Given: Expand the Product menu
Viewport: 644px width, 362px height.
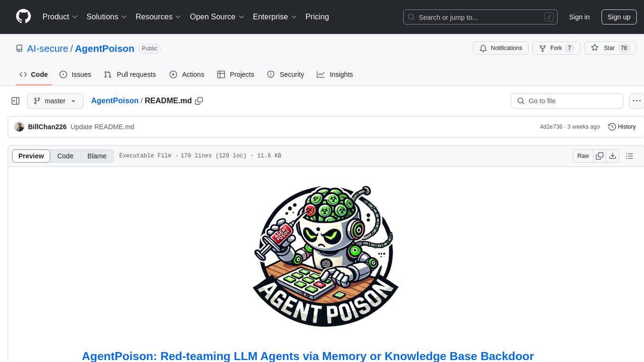Looking at the screenshot, I should point(60,17).
